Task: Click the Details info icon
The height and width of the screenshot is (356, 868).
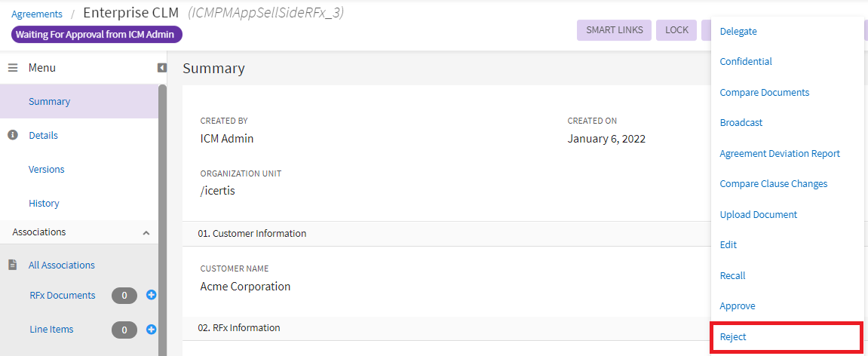Action: pos(13,136)
